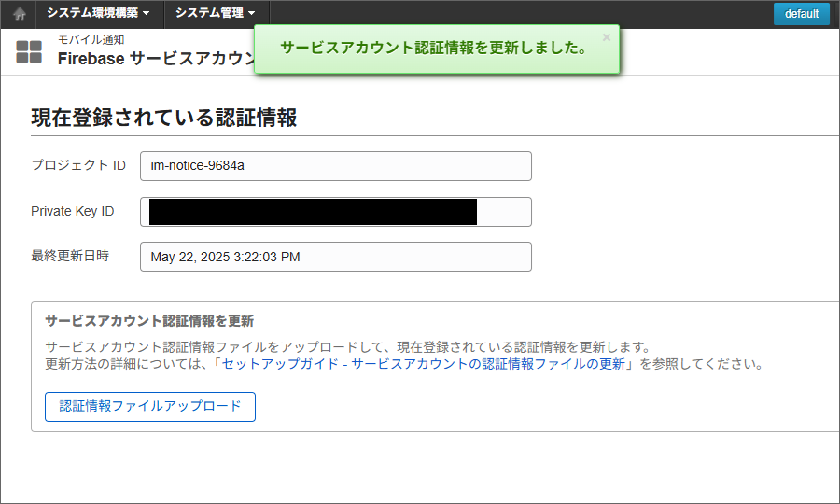
Task: Click the プロジェクト ID field showing im-notice-9684a
Action: (x=335, y=166)
